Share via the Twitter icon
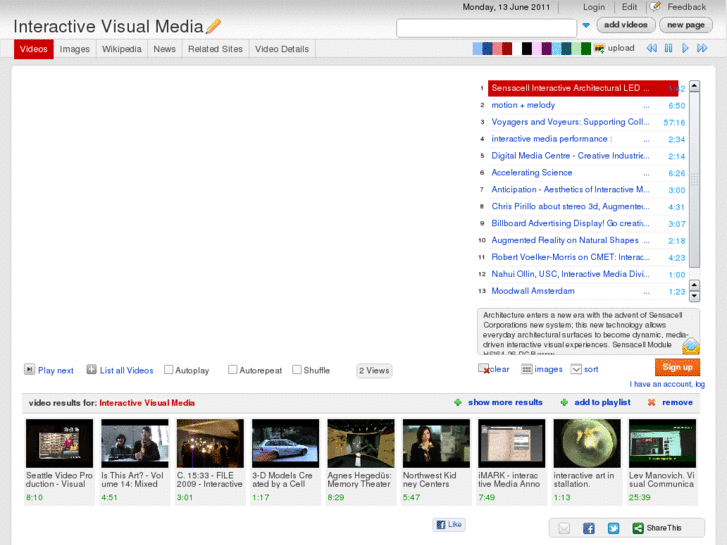727x545 pixels. (613, 528)
